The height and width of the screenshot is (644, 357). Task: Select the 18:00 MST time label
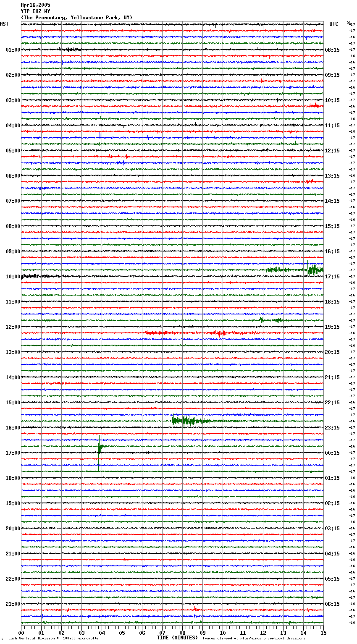point(13,478)
